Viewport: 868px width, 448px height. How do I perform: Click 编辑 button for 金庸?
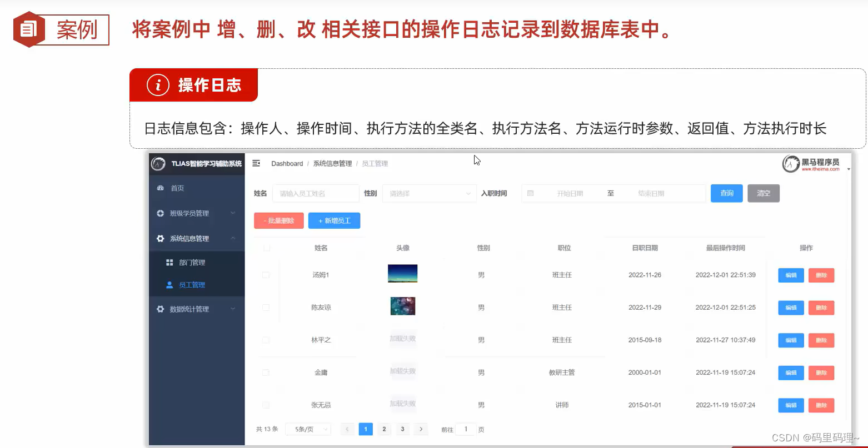point(791,373)
